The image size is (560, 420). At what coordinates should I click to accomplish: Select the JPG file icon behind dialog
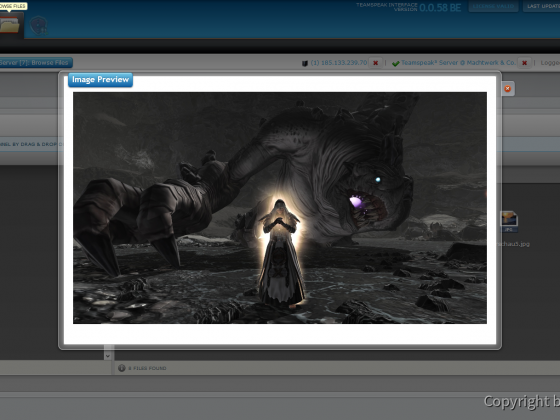tap(509, 221)
